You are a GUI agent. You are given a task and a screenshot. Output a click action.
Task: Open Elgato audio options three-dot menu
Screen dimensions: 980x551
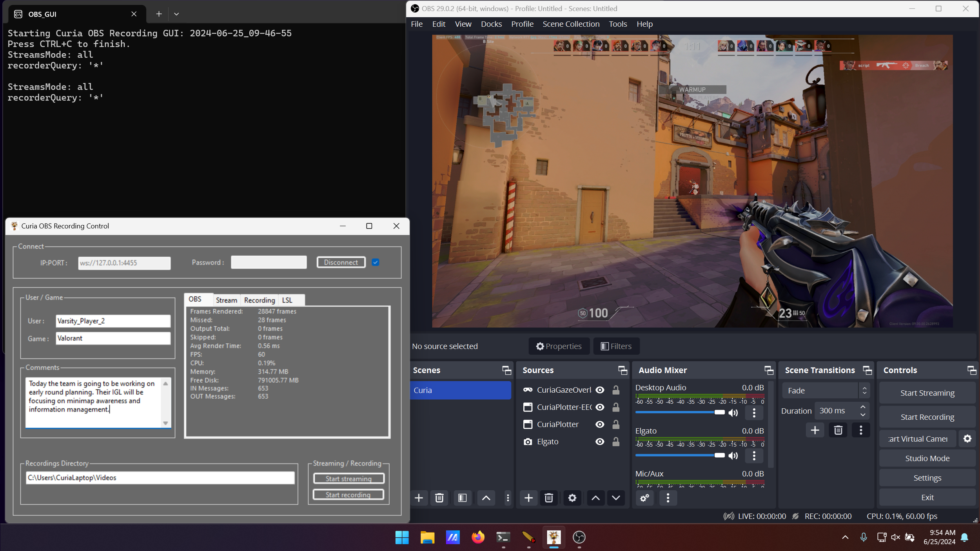tap(754, 455)
